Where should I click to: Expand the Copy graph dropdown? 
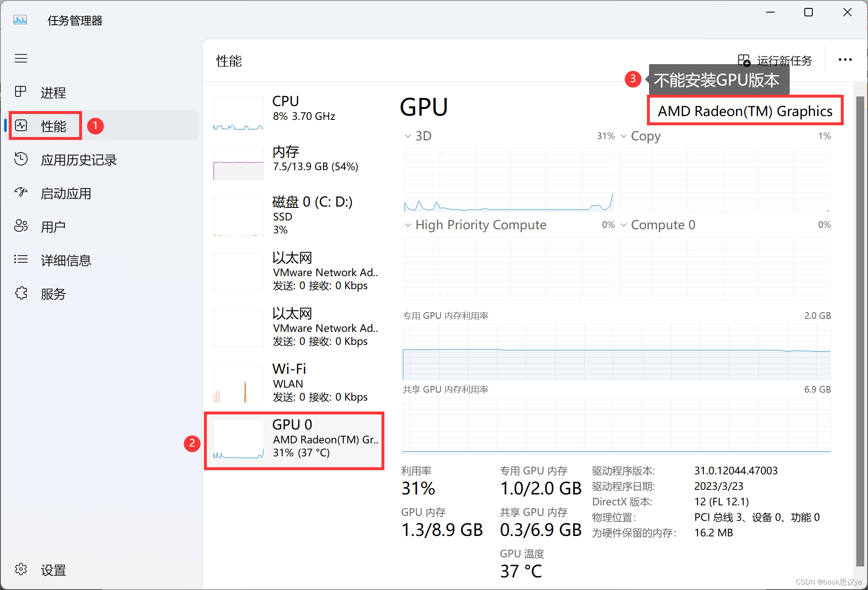624,136
